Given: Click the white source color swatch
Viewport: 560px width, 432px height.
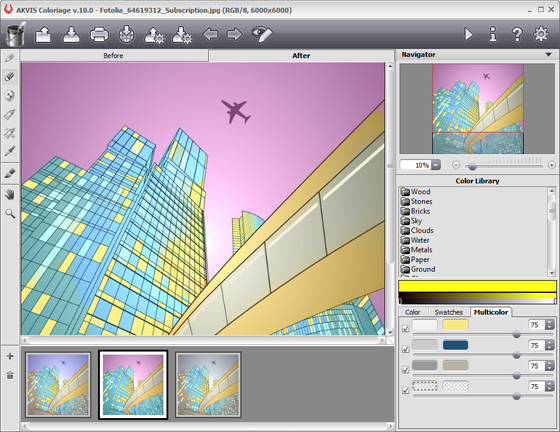Looking at the screenshot, I should pos(425,325).
